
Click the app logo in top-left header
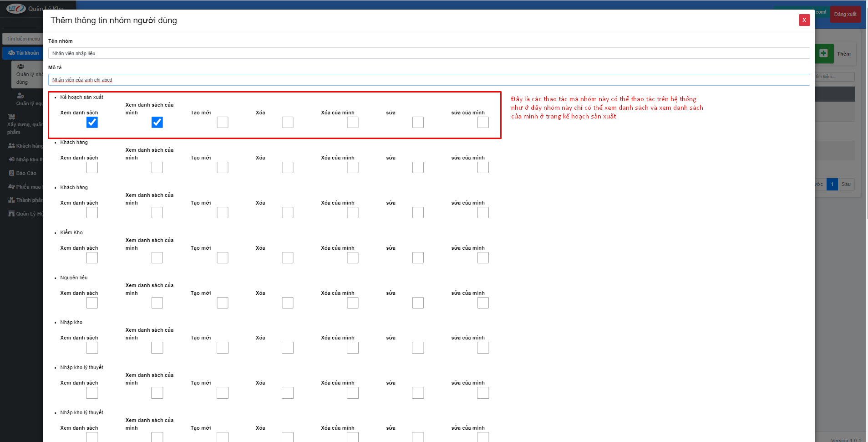pos(16,9)
